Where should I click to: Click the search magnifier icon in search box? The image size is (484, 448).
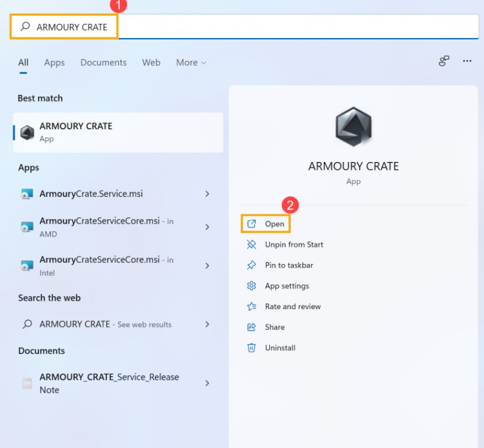26,27
